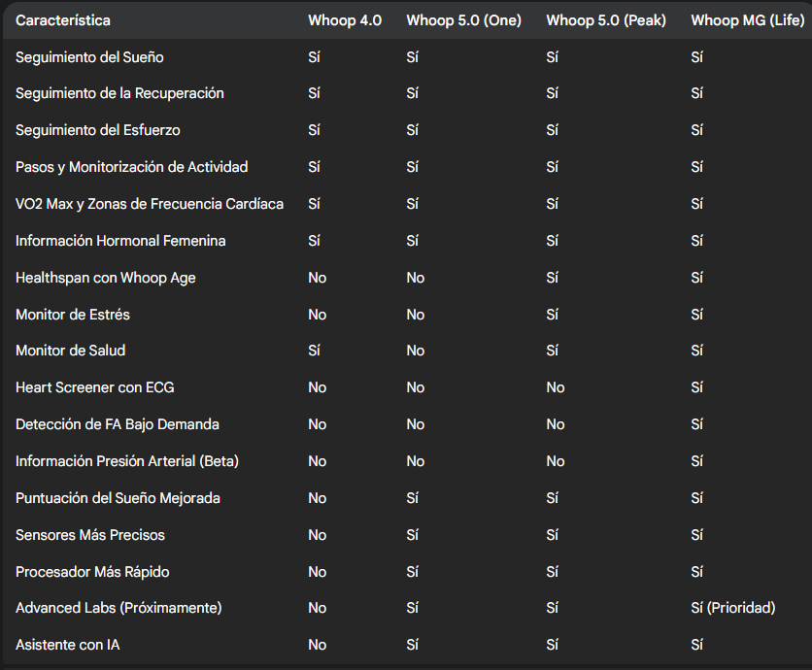Click the Sí (Prioridad) cell
The height and width of the screenshot is (670, 812).
click(732, 608)
